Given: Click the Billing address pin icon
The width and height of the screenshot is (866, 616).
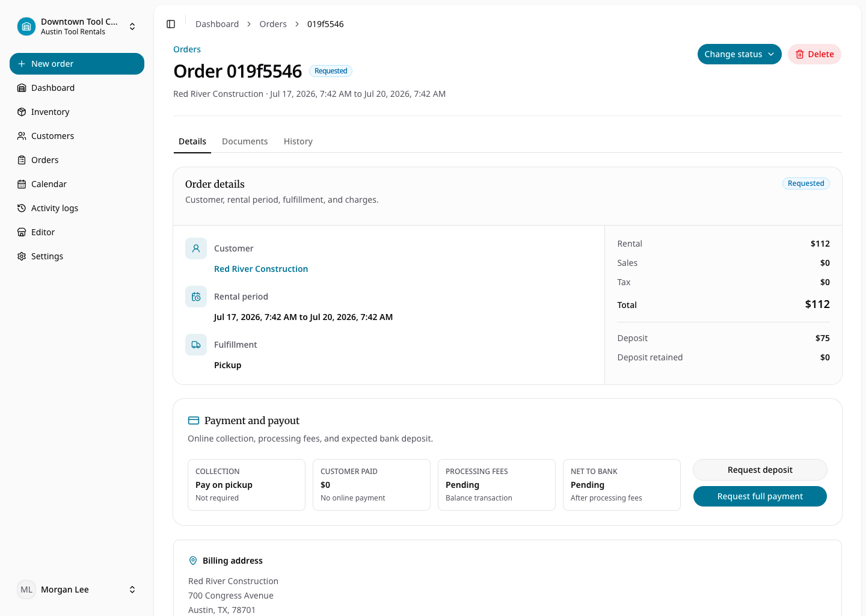Looking at the screenshot, I should tap(193, 561).
